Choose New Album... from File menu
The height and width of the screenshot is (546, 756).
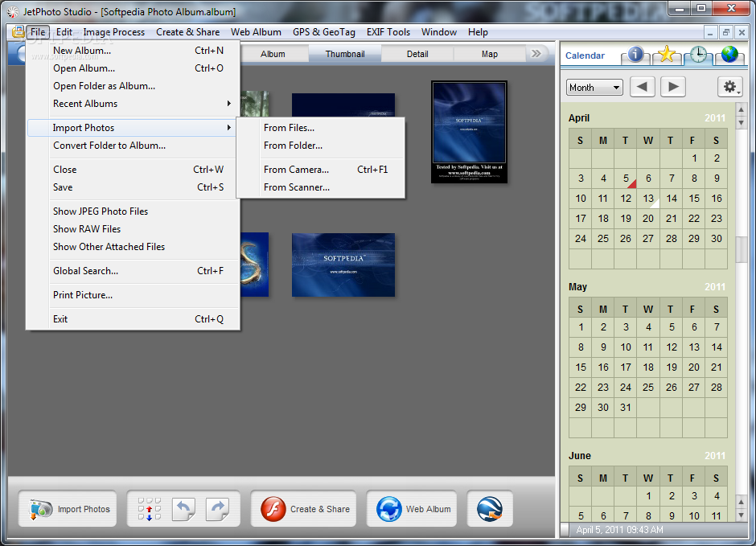133,51
